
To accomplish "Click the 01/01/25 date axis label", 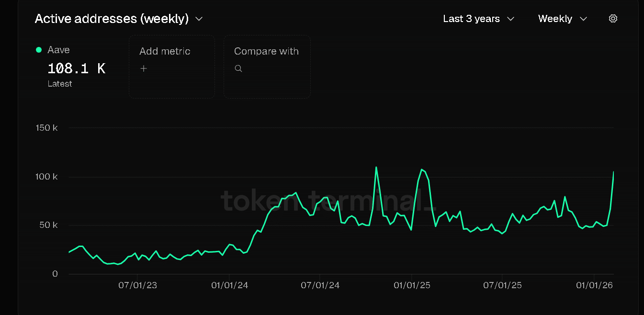I will 412,285.
